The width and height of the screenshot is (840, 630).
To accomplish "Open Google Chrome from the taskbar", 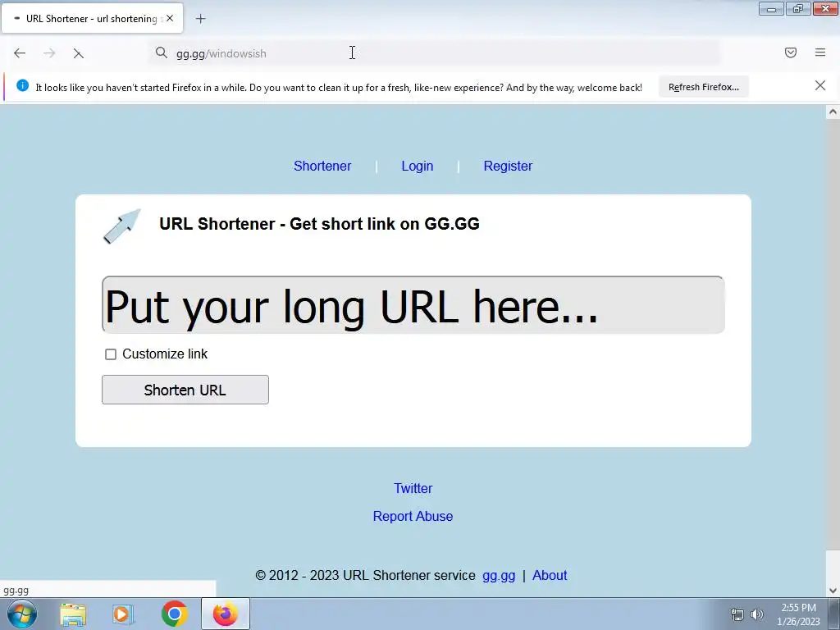I will 174,614.
